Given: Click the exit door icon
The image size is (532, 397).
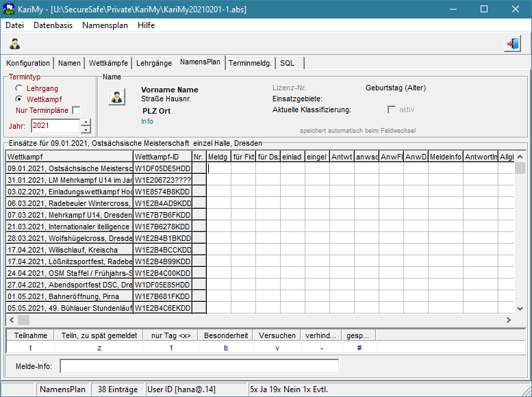Looking at the screenshot, I should (512, 44).
